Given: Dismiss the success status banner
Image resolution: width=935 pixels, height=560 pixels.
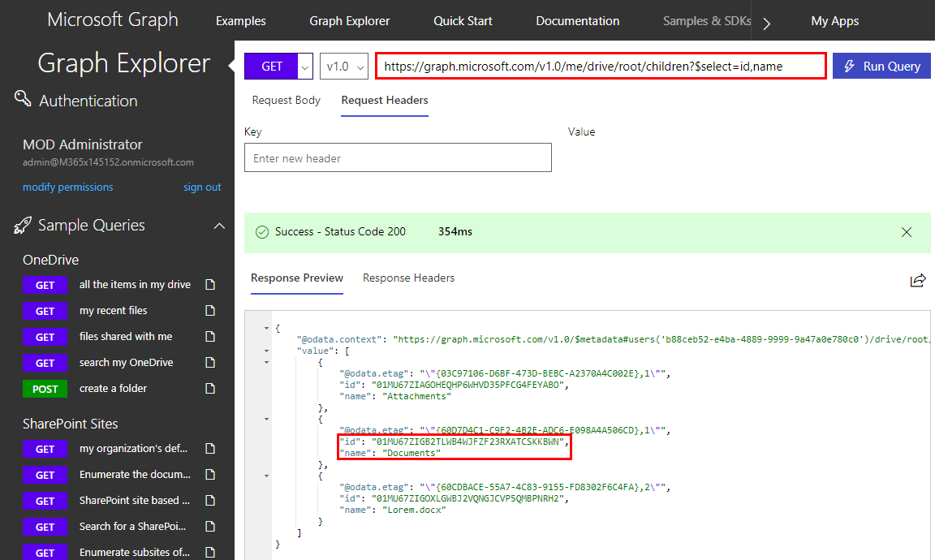Looking at the screenshot, I should 907,232.
